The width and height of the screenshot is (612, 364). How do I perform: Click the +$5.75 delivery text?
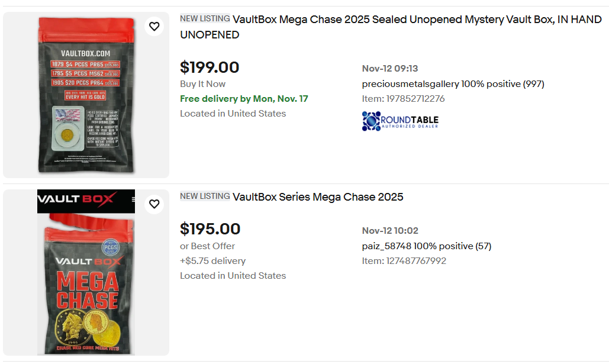click(212, 261)
